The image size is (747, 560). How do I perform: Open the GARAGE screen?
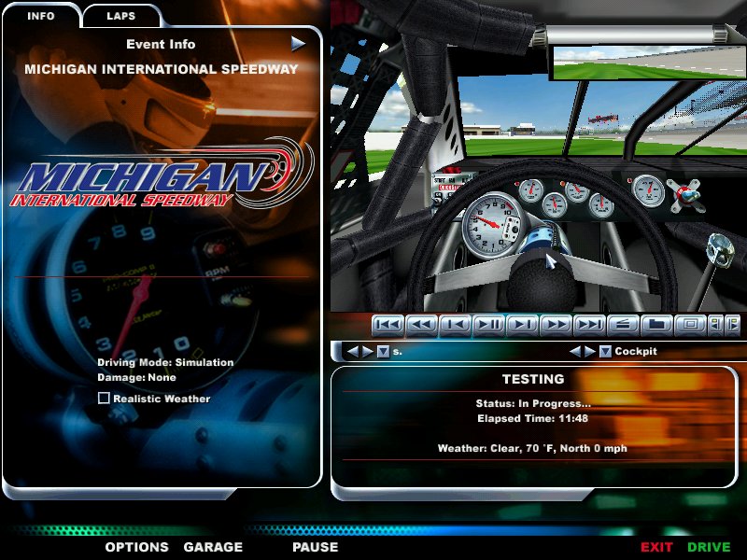tap(213, 547)
